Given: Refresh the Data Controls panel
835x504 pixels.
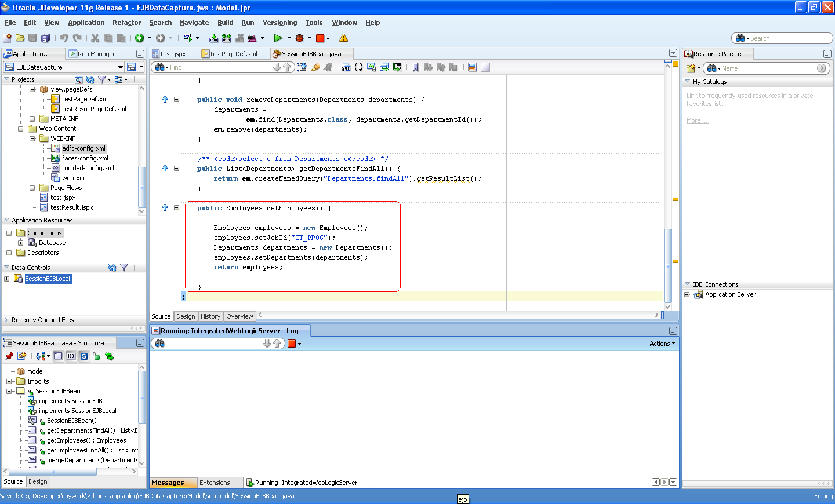Looking at the screenshot, I should [x=113, y=267].
